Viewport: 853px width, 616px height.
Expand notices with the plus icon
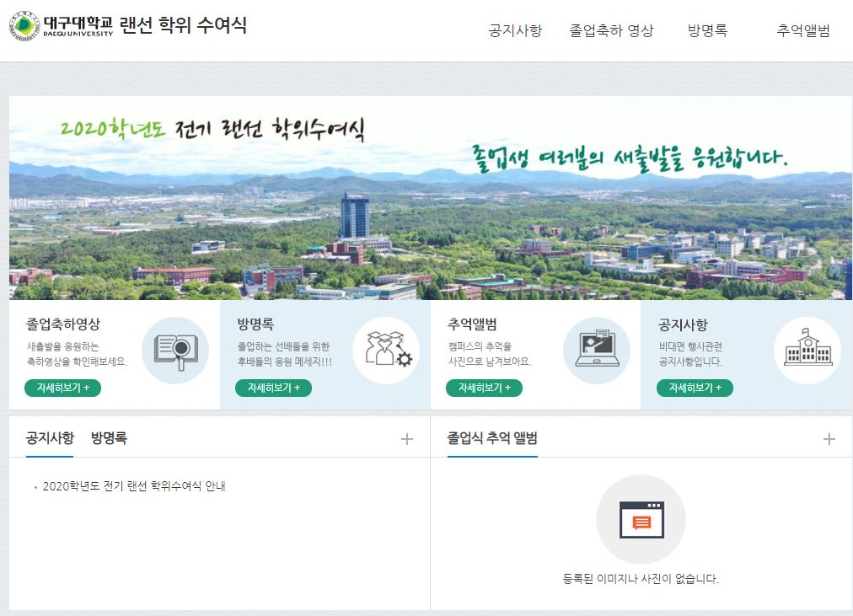pos(407,439)
